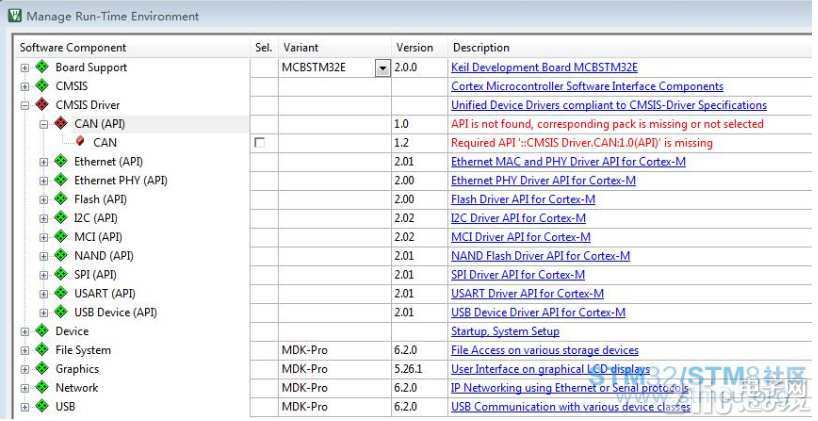818x421 pixels.
Task: Click the red CMSIS Driver diamond icon
Action: pos(42,104)
